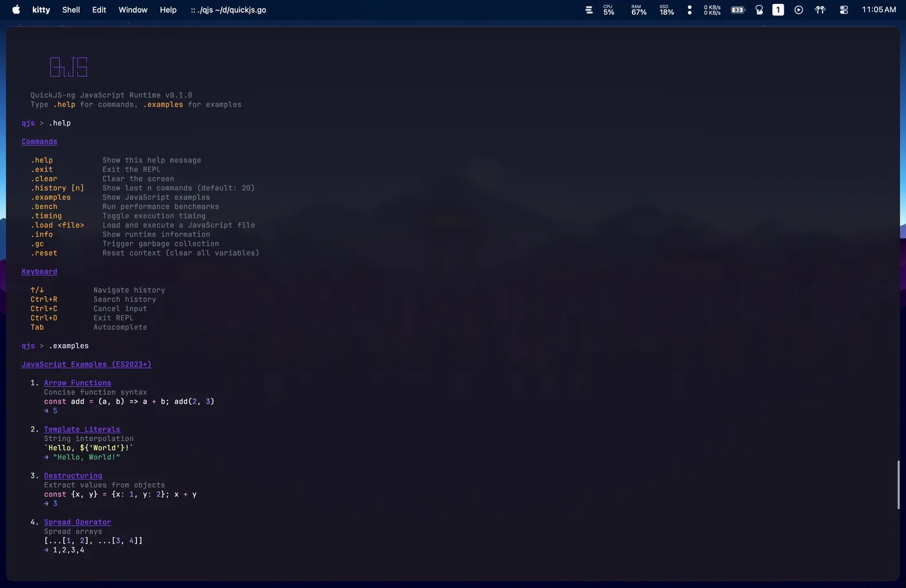This screenshot has width=906, height=588.
Task: Click the .exit command in the list
Action: tap(42, 169)
